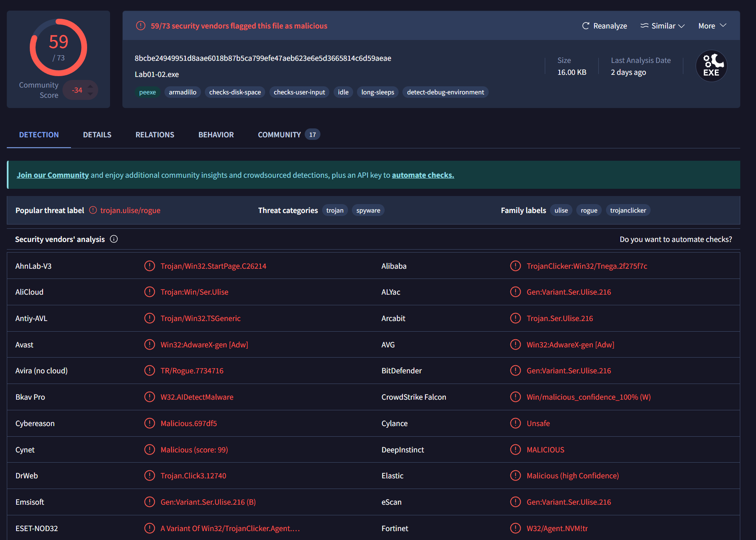Click the community score vote stepper arrows
756x540 pixels.
[x=90, y=90]
